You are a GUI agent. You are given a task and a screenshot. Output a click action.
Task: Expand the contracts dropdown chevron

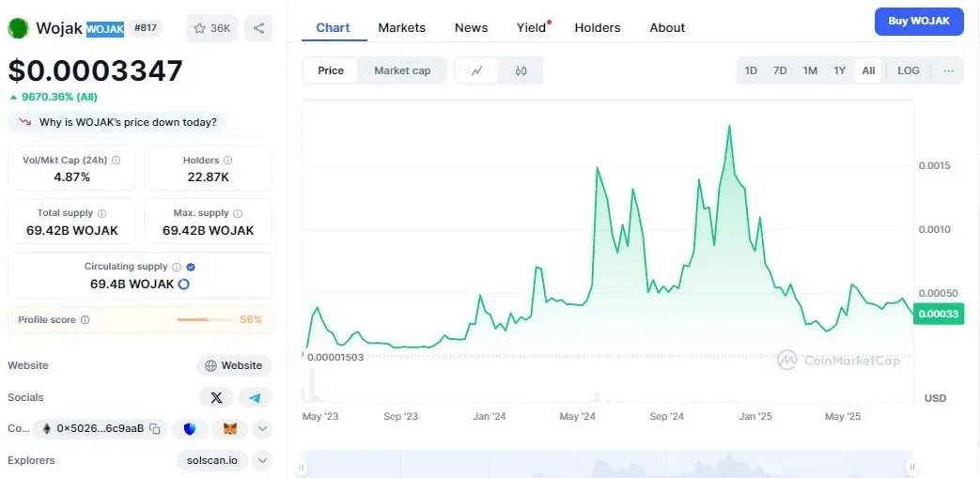(262, 428)
